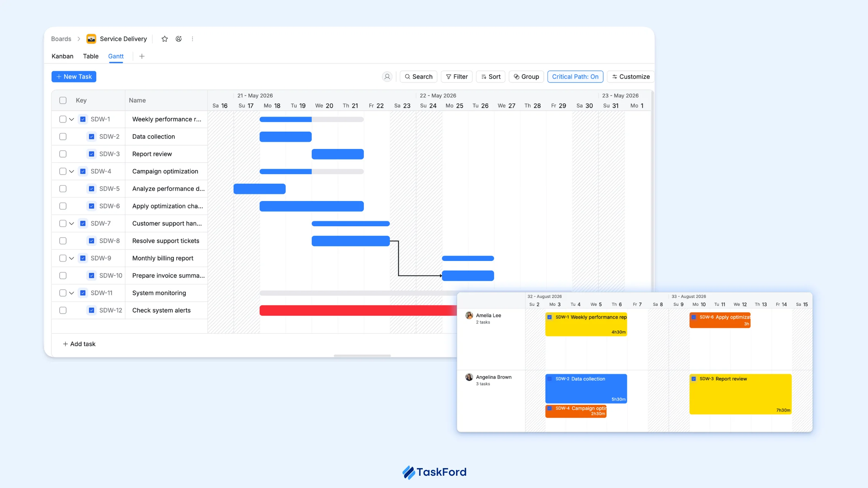Check the row checkbox for SDW-12

pyautogui.click(x=63, y=310)
